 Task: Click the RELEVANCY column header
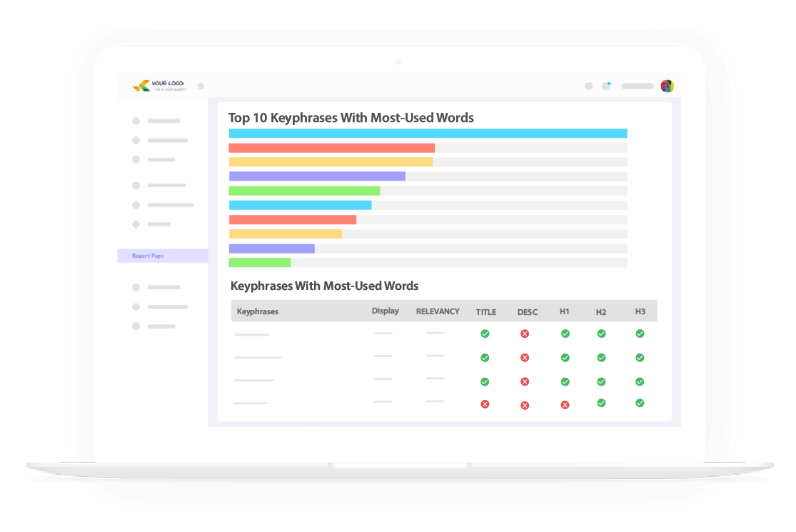pos(437,311)
